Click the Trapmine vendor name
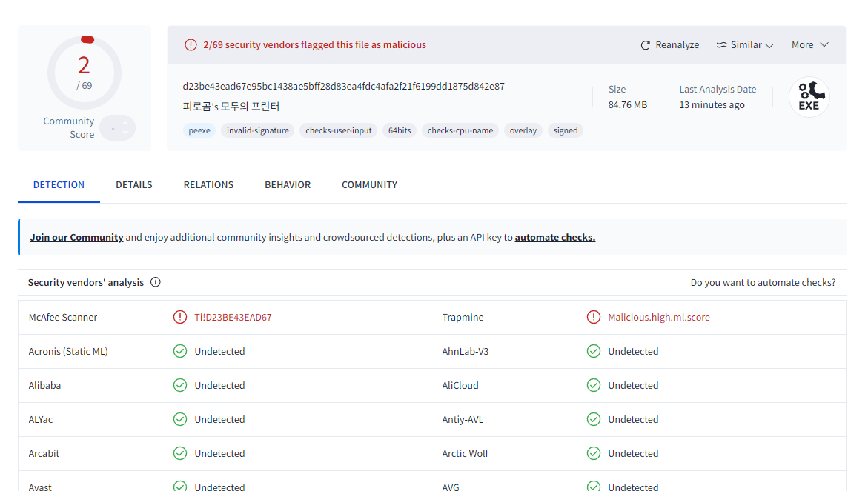 pos(463,318)
